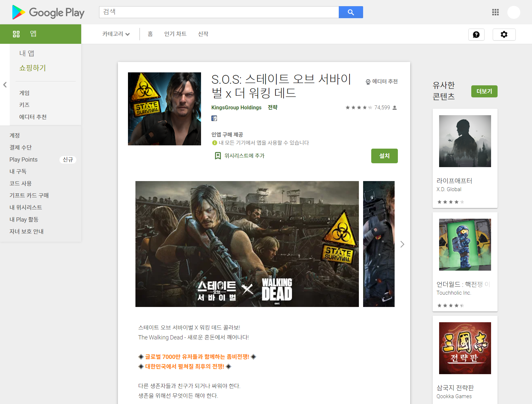Click the person icon after ratings count
The height and width of the screenshot is (404, 532).
pos(395,108)
